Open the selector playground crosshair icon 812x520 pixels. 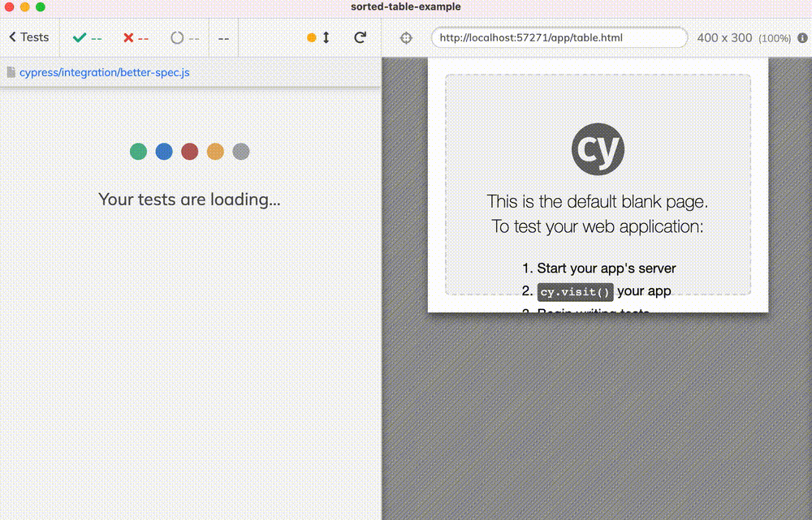coord(406,38)
